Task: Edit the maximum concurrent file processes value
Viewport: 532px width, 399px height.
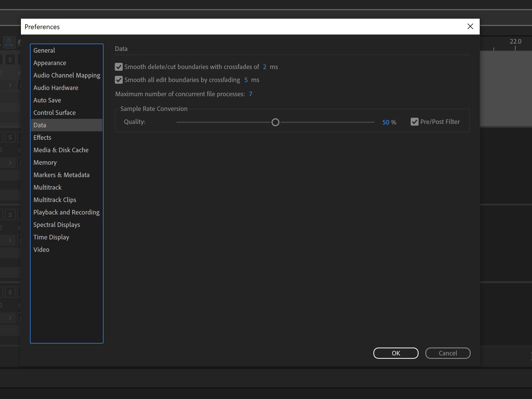Action: click(x=250, y=94)
